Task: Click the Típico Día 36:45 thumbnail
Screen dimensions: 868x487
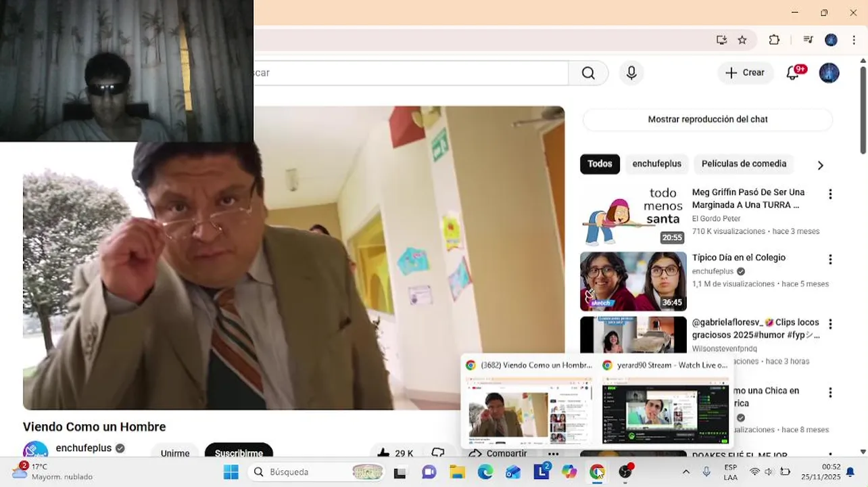Action: tap(633, 281)
